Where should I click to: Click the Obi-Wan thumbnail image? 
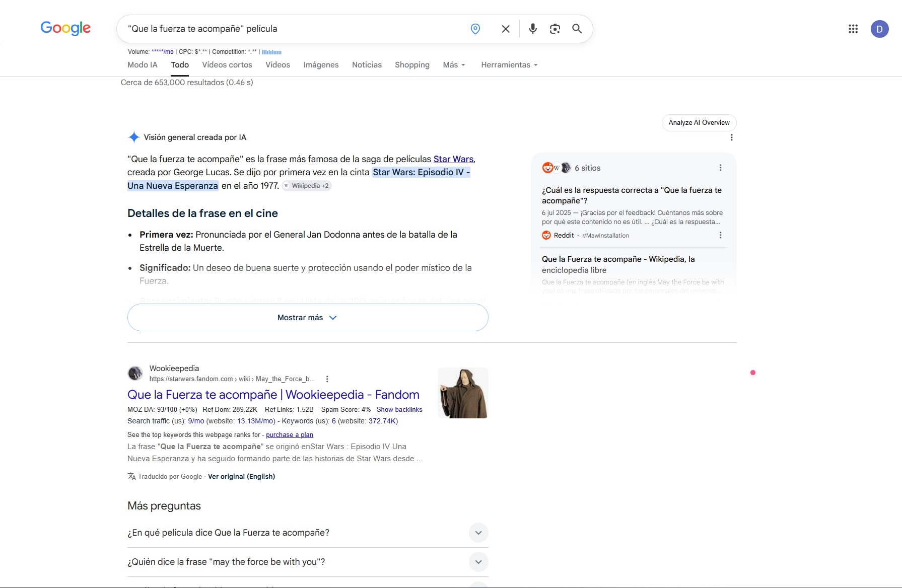pyautogui.click(x=463, y=393)
